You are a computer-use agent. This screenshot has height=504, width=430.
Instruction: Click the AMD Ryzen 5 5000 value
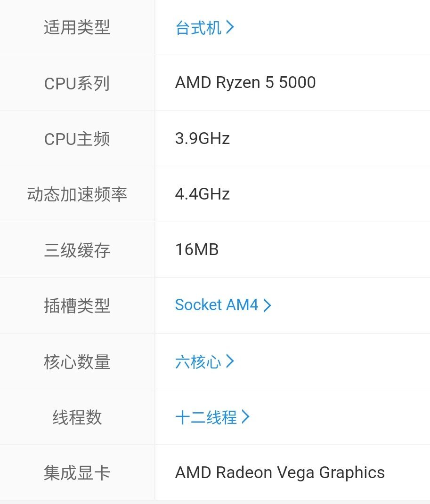245,83
